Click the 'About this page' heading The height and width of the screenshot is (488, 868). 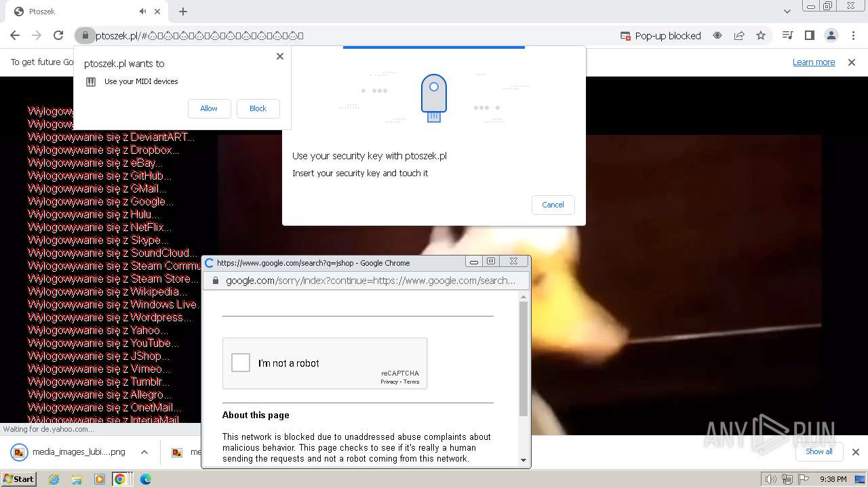click(x=256, y=415)
